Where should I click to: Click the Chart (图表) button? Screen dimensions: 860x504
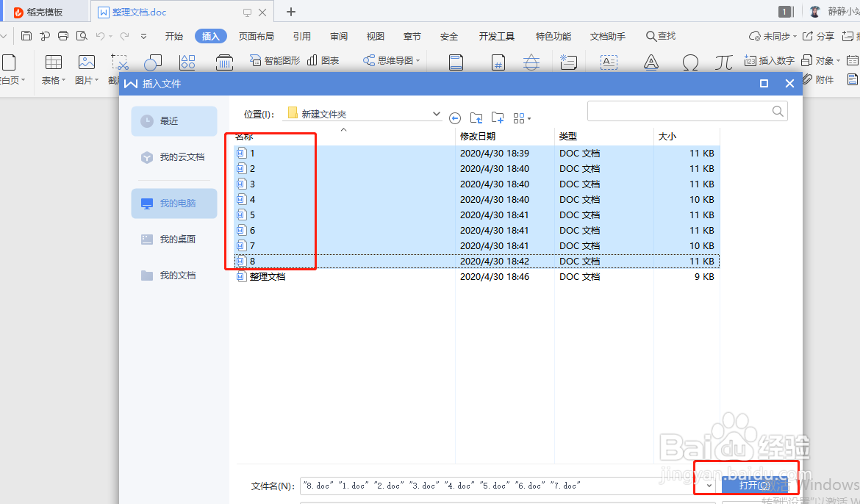(323, 60)
